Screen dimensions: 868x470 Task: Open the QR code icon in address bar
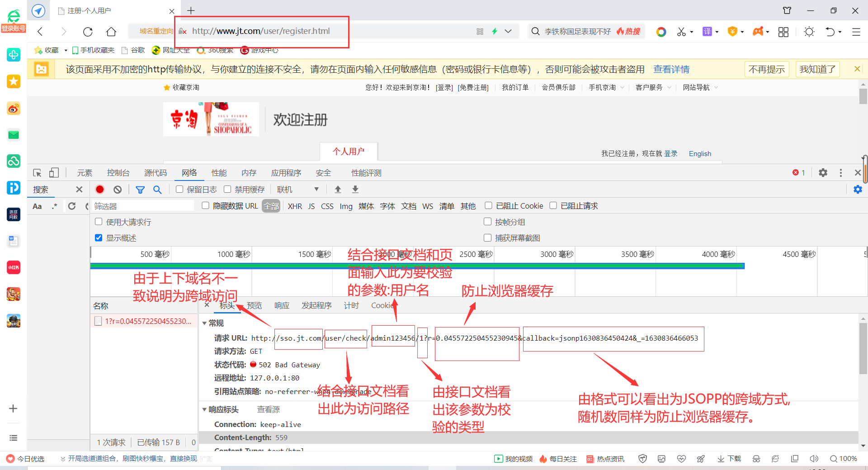480,31
